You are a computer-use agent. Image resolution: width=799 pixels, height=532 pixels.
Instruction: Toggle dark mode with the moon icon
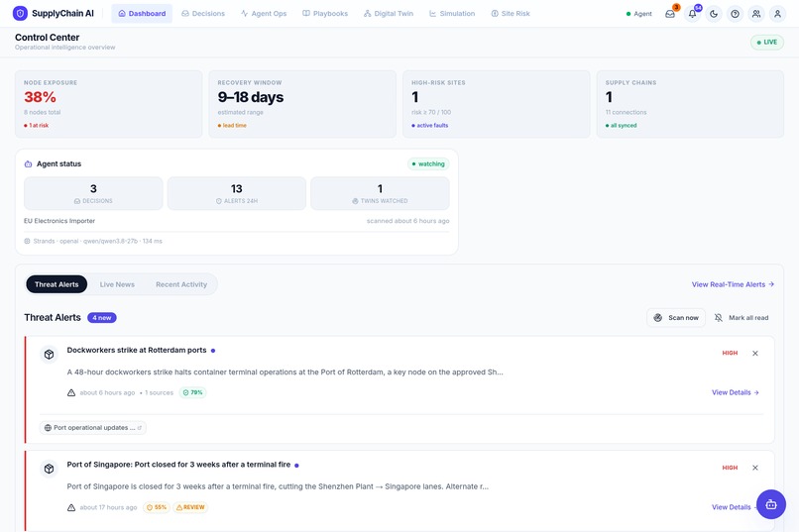coord(714,14)
